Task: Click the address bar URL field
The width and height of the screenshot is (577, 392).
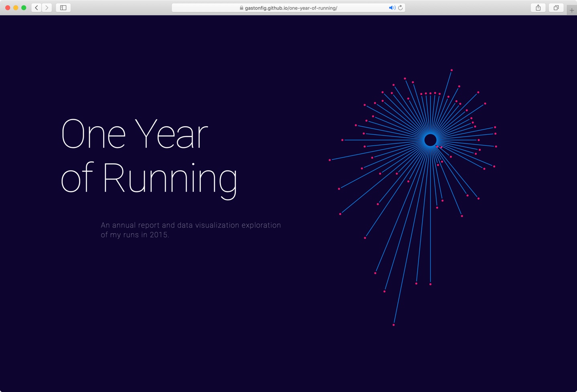Action: coord(288,8)
